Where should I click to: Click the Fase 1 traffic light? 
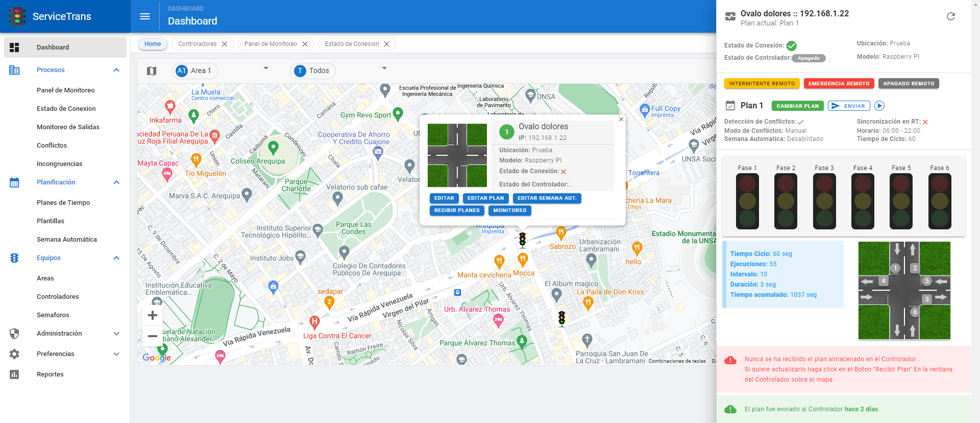[x=747, y=201]
